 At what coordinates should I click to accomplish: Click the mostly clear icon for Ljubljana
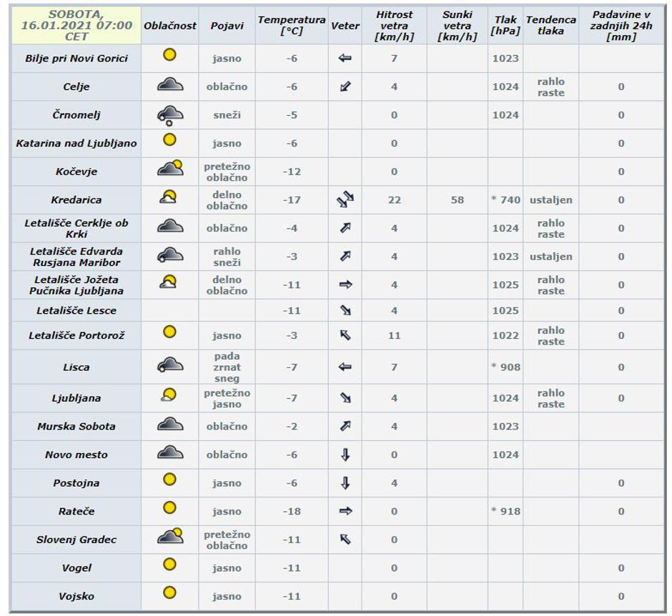pos(169,394)
